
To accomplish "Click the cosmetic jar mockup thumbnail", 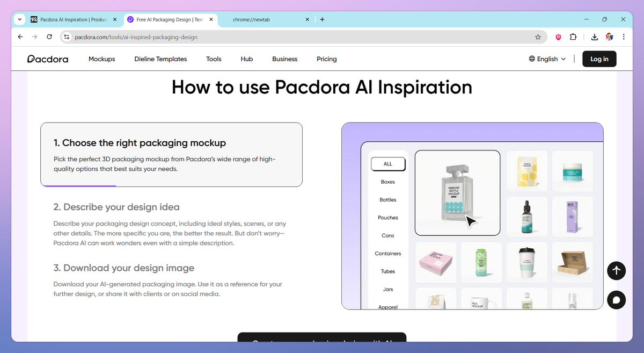I will point(573,171).
